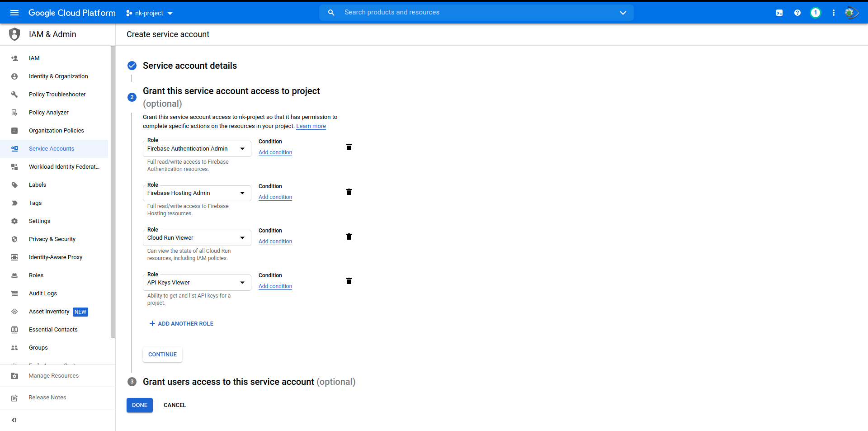Click the Policy Analyzer sidebar icon
The height and width of the screenshot is (431, 868).
coord(14,113)
